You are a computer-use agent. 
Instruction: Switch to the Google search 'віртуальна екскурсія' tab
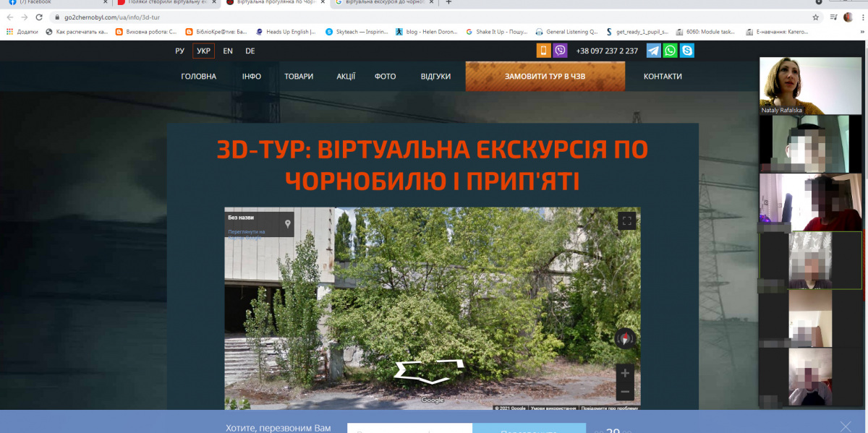384,3
